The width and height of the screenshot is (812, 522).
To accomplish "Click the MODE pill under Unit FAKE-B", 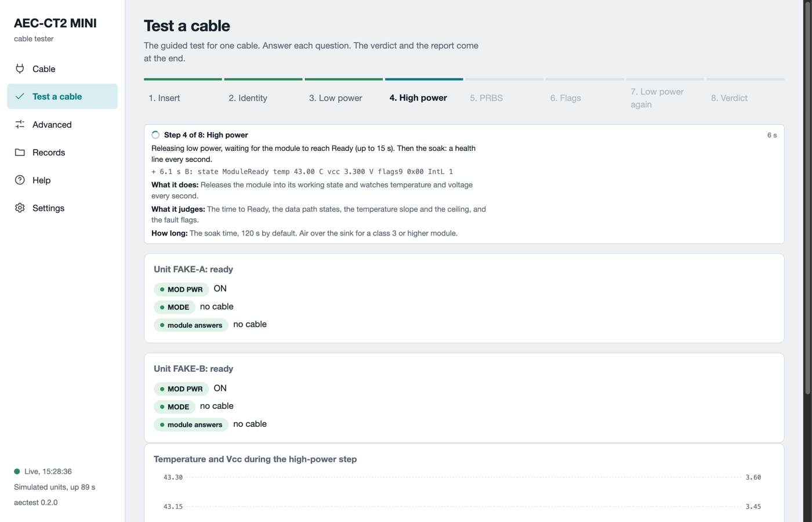I will click(175, 407).
